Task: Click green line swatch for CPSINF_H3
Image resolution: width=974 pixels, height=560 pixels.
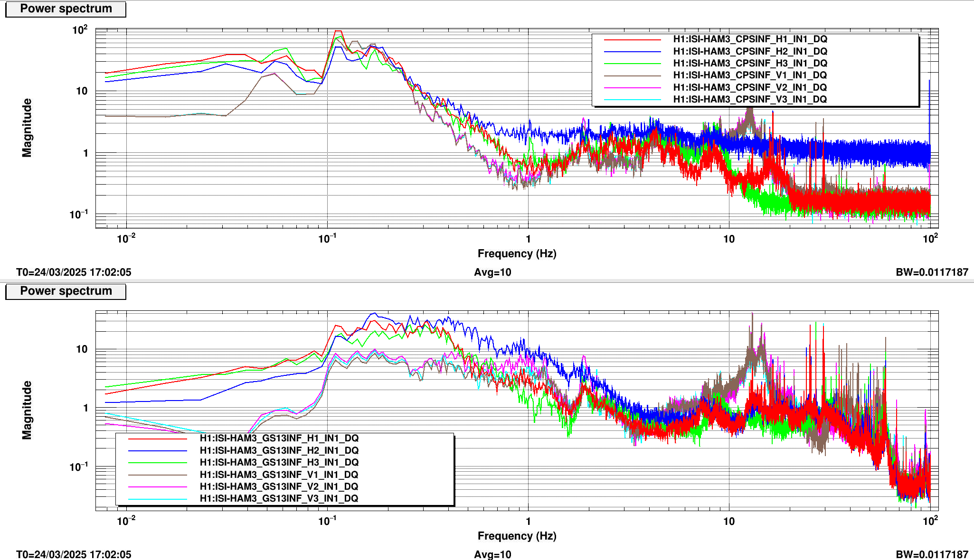Action: point(632,64)
